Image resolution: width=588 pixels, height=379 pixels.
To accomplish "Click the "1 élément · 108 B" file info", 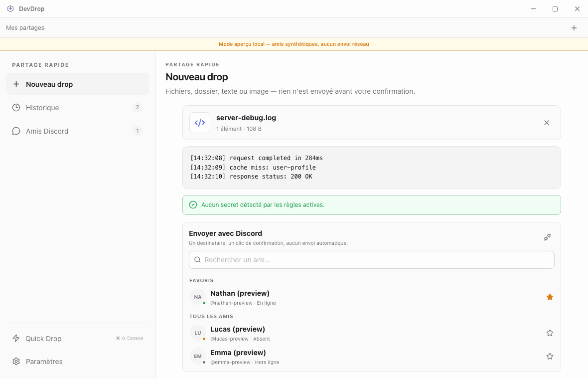I will [x=239, y=129].
